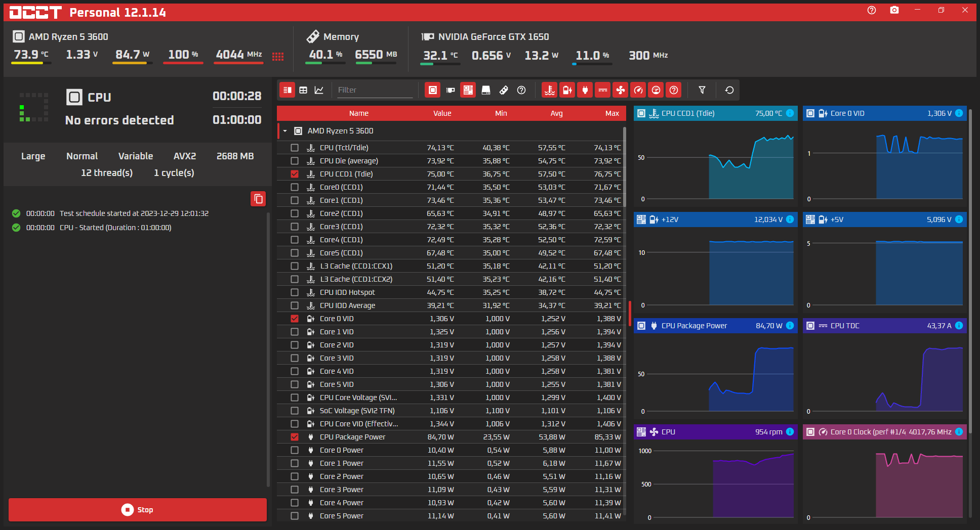
Task: Switch to the table-only view icon
Action: [303, 90]
